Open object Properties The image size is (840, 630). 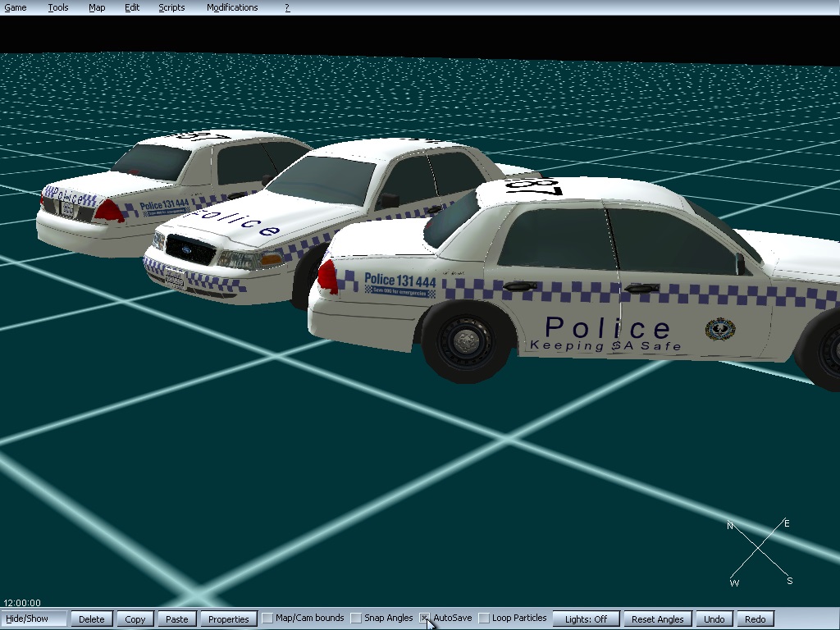click(x=229, y=619)
